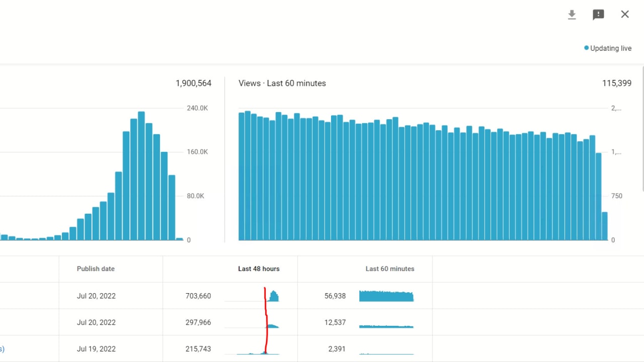This screenshot has height=362, width=644.
Task: Click the shortest final bar in 60-minute chart
Action: (x=605, y=226)
